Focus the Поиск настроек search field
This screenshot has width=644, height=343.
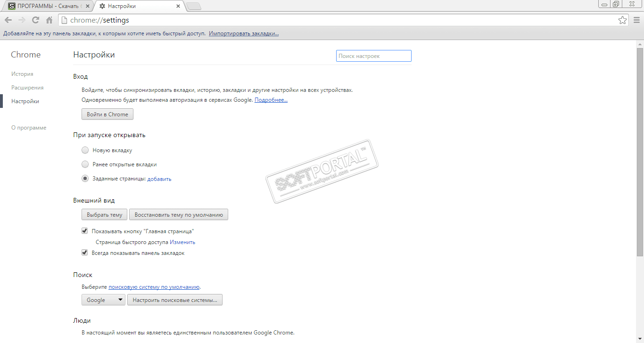pos(374,56)
